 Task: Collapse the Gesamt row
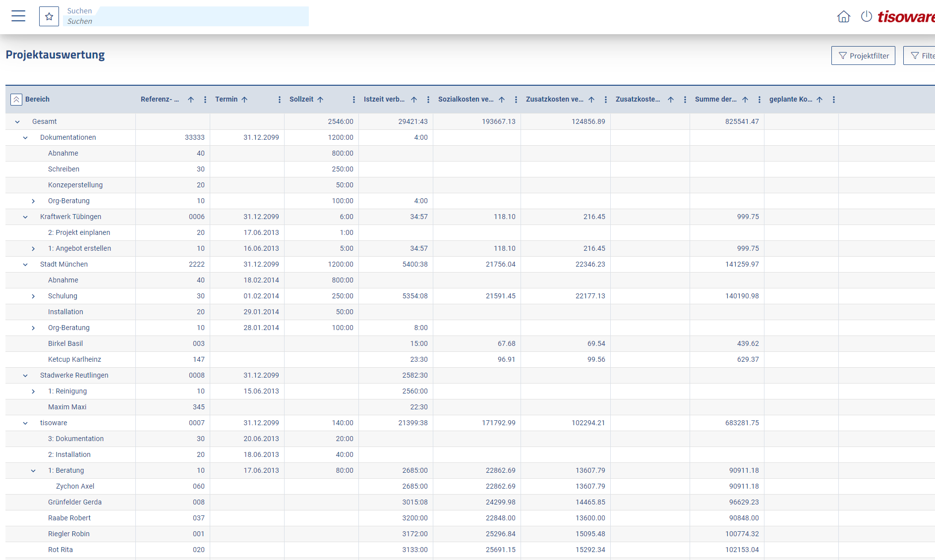17,122
